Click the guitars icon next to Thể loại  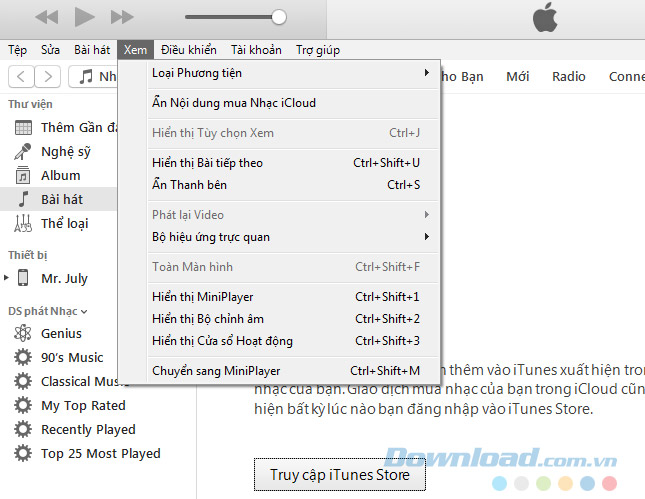point(23,223)
